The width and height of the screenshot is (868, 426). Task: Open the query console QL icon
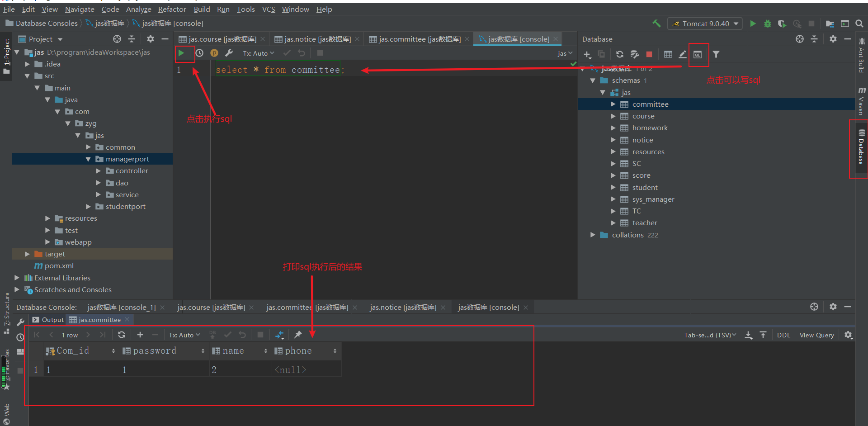(698, 55)
